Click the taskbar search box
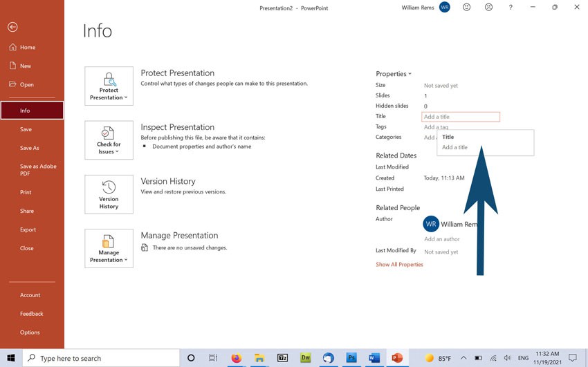Screen dimensions: 588x367 pyautogui.click(x=101, y=358)
